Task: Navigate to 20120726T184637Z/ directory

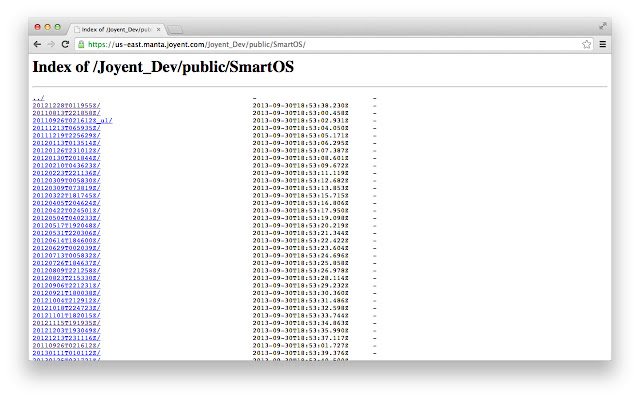Action: point(67,263)
